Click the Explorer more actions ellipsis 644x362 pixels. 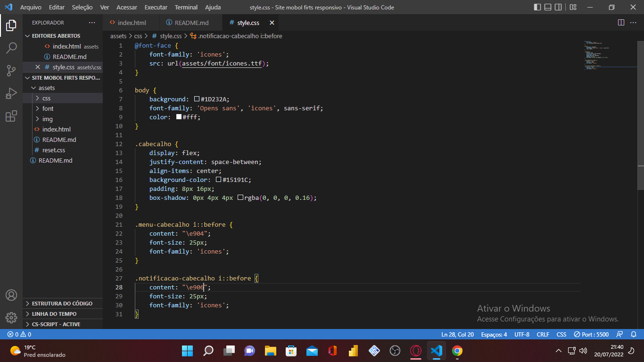pyautogui.click(x=92, y=23)
